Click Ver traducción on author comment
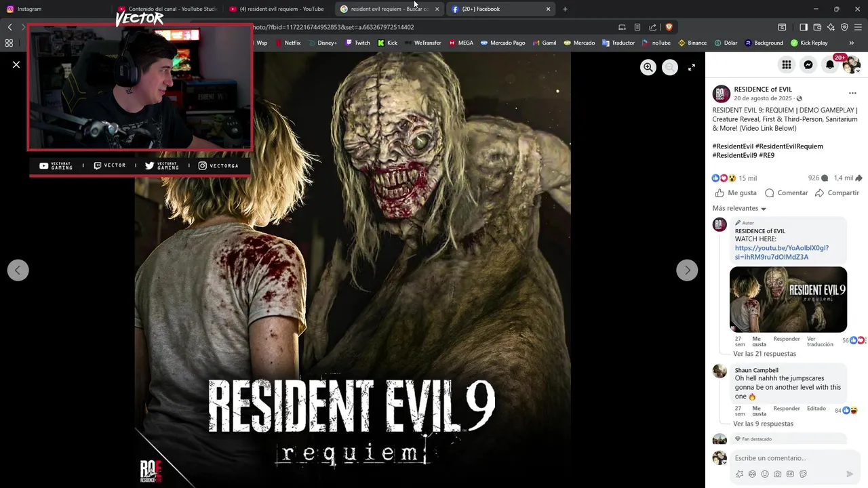 pos(820,342)
